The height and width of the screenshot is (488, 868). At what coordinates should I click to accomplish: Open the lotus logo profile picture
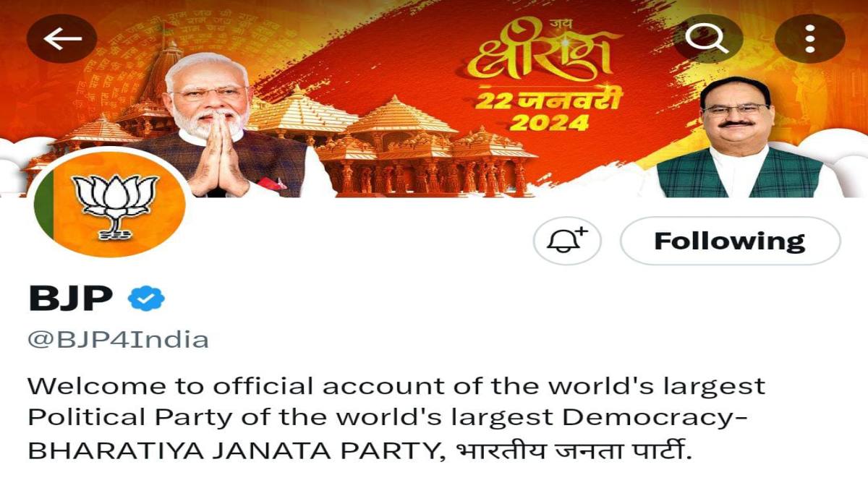tap(109, 205)
